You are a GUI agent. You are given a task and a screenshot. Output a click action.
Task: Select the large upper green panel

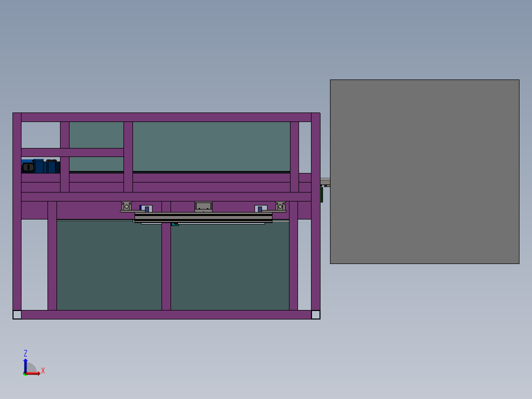point(211,146)
